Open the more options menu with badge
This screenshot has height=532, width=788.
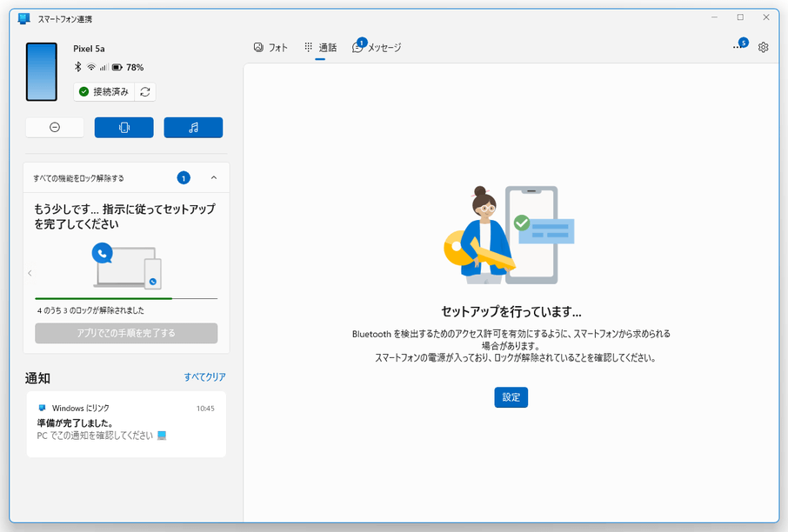coord(739,45)
